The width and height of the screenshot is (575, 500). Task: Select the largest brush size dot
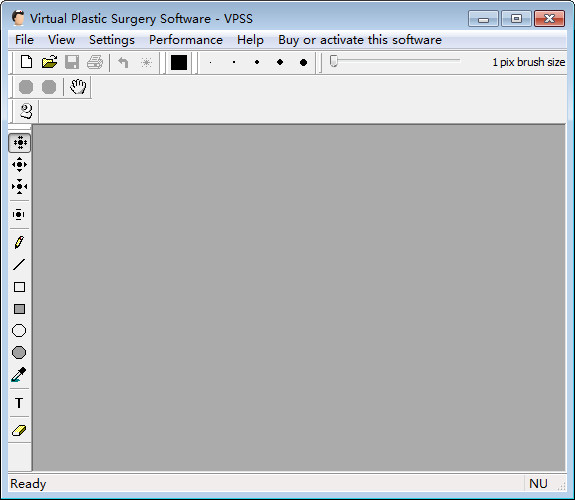[303, 62]
